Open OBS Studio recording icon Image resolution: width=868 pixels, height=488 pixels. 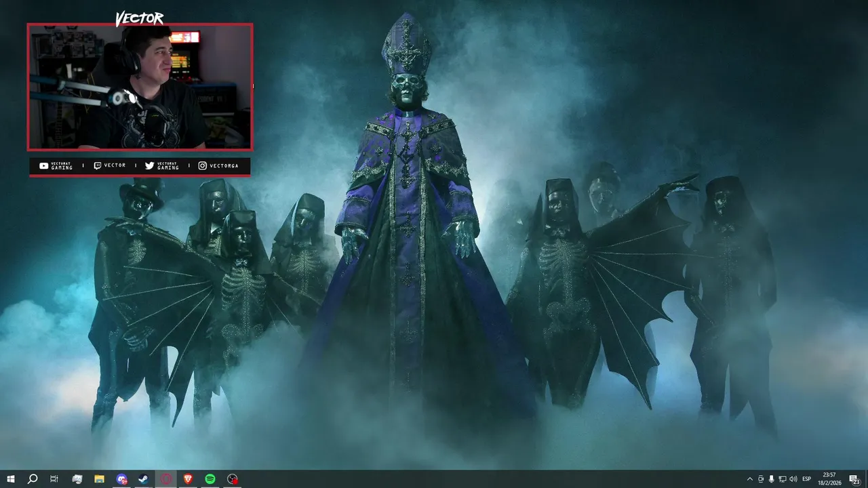(x=233, y=479)
